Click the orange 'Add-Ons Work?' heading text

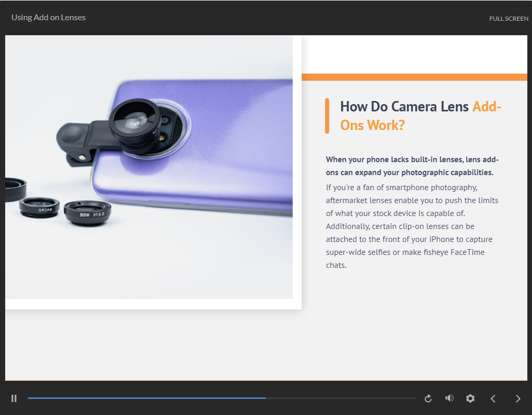(372, 125)
